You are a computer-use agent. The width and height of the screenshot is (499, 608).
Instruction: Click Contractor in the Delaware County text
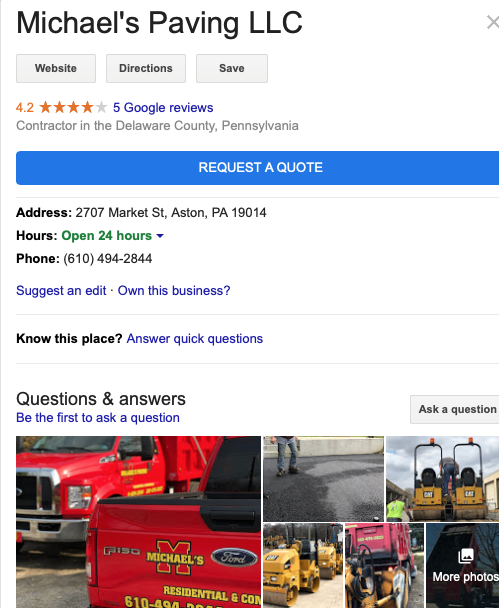pos(157,126)
